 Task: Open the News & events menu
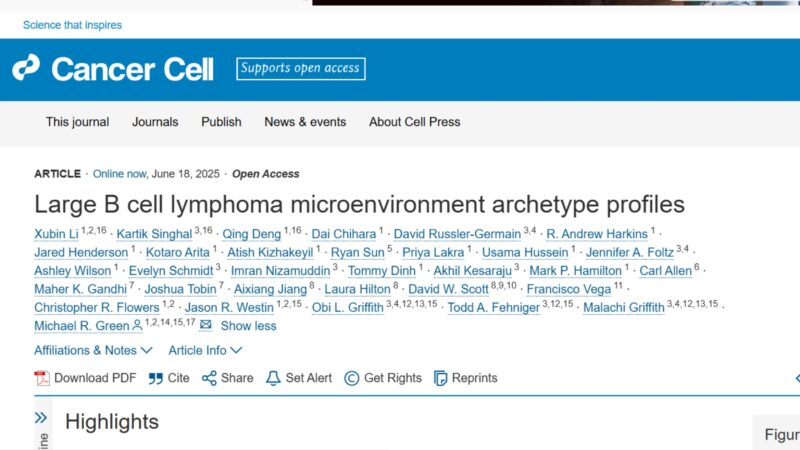305,122
